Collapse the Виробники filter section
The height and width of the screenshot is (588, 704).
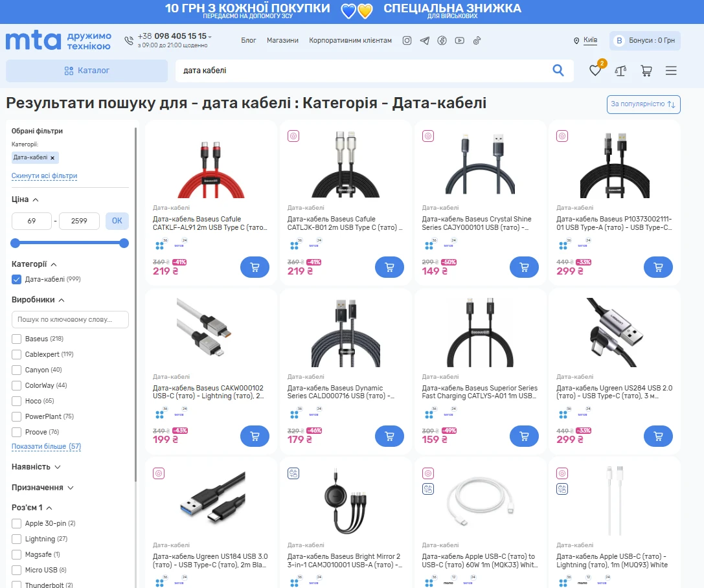coord(38,299)
